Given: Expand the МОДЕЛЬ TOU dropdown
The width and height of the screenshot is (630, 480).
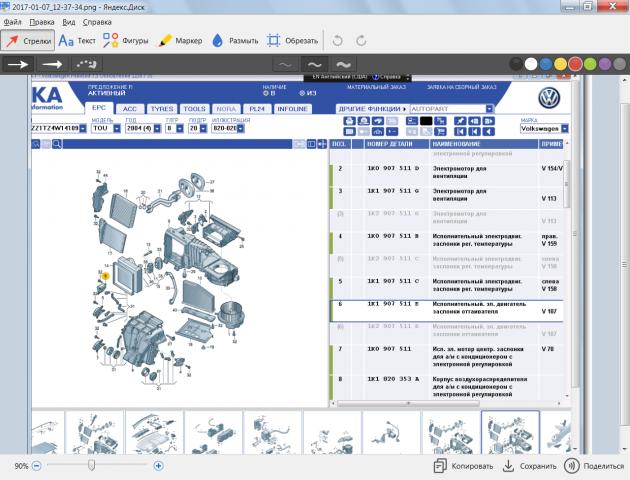Looking at the screenshot, I should click(x=117, y=129).
